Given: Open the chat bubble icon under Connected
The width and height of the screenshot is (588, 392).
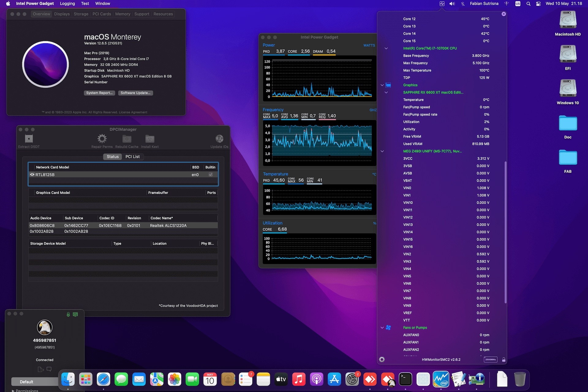Looking at the screenshot, I should [x=49, y=369].
